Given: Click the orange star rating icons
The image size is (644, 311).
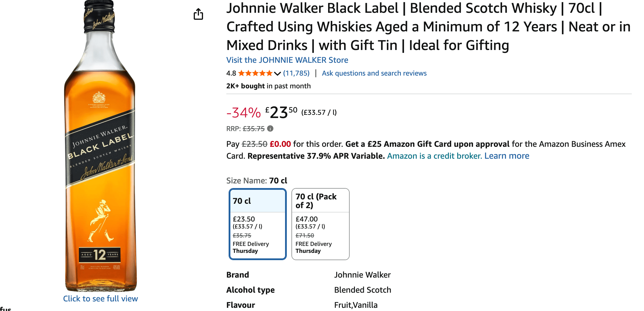Looking at the screenshot, I should (x=255, y=73).
